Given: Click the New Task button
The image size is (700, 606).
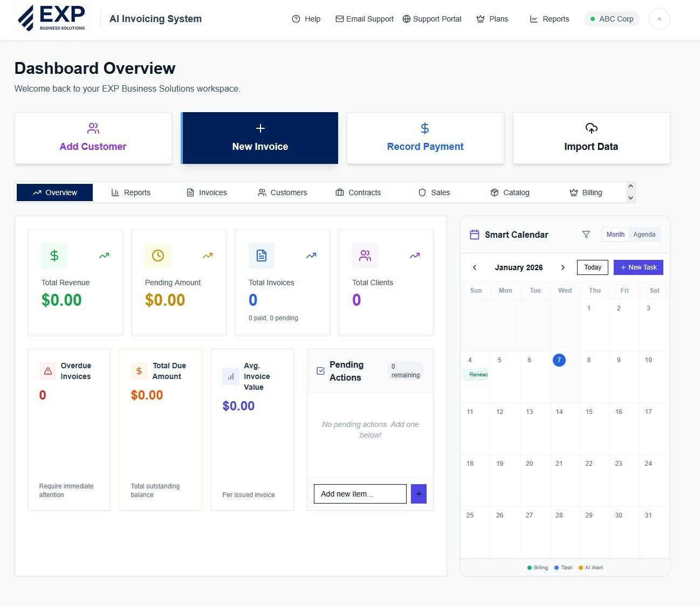Looking at the screenshot, I should tap(638, 267).
